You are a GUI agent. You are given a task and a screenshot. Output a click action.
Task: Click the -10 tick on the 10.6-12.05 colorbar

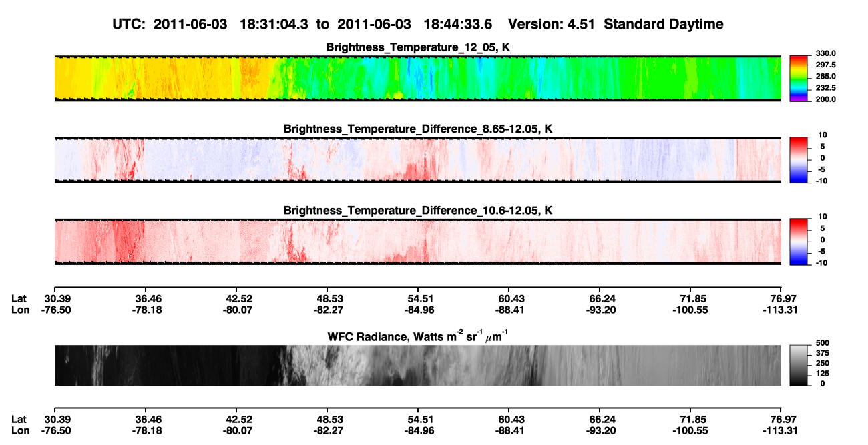coord(821,262)
